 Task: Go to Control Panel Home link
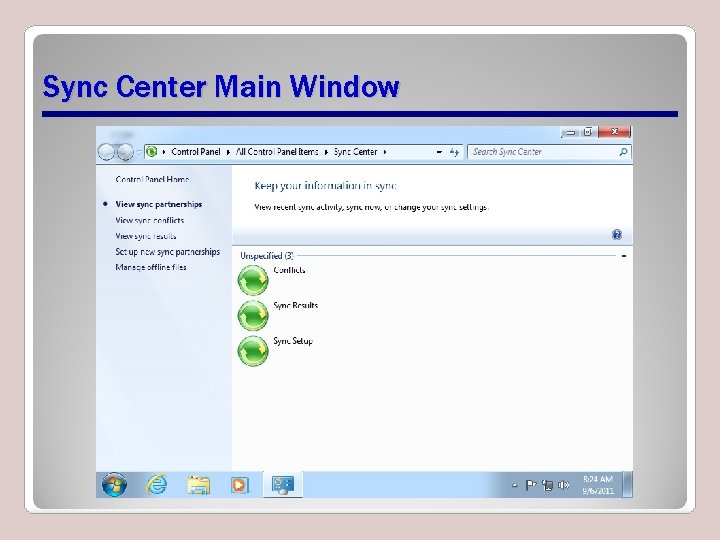click(152, 180)
